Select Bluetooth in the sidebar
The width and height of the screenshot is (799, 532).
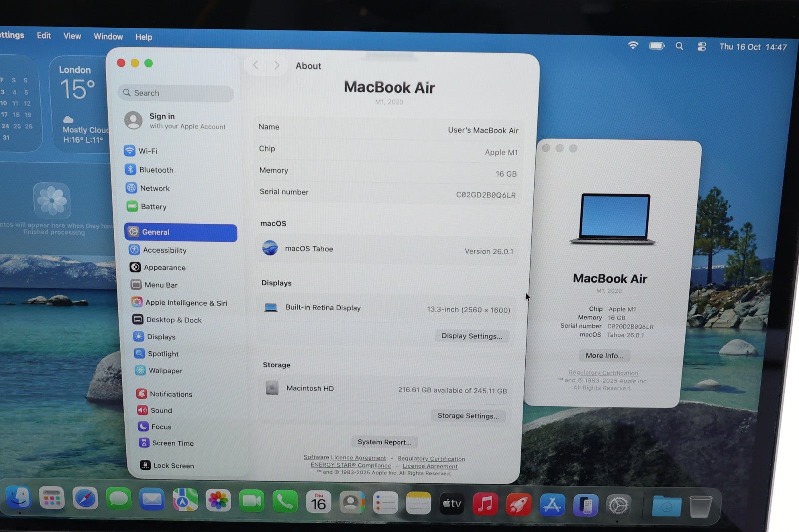tap(156, 170)
